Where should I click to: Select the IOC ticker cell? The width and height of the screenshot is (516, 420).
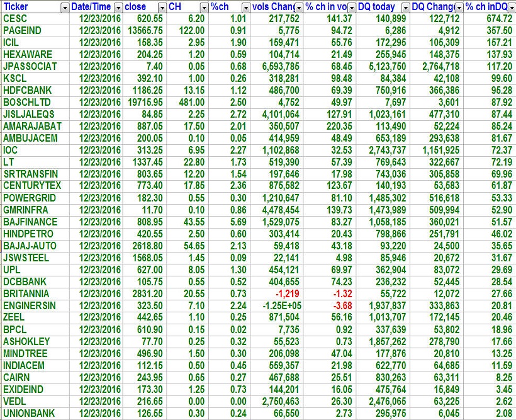(x=35, y=150)
